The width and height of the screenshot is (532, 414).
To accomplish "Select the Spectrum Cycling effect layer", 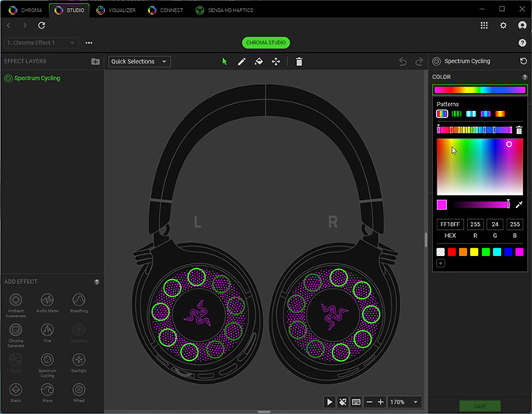I will 33,79.
